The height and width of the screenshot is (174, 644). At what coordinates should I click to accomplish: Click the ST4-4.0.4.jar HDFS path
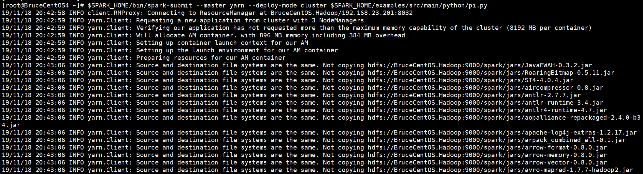470,80
